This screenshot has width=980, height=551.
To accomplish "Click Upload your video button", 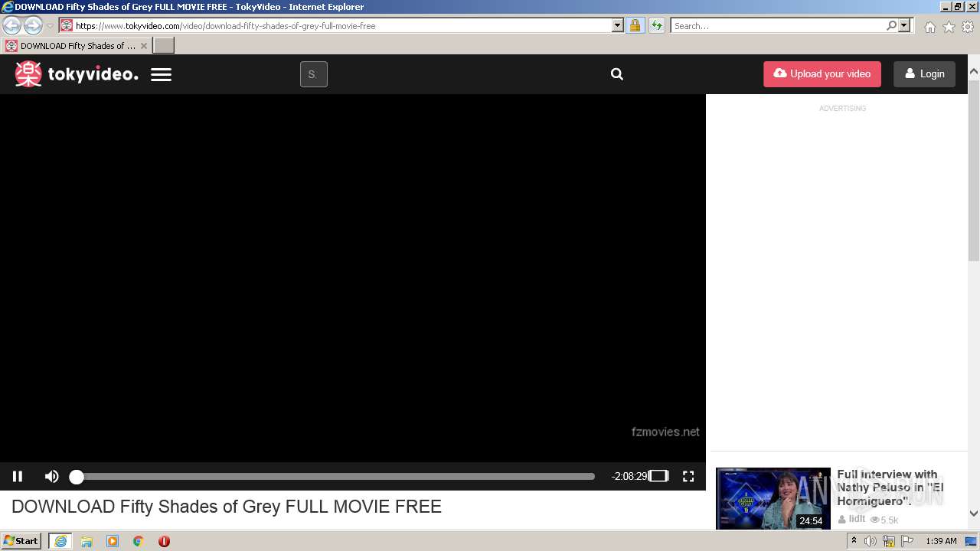I will pos(822,74).
